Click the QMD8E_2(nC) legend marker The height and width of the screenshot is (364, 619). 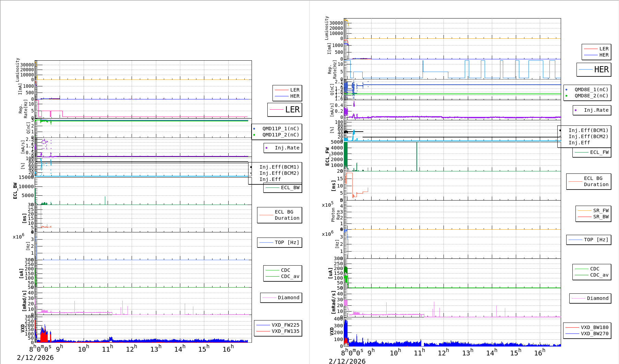pos(567,96)
